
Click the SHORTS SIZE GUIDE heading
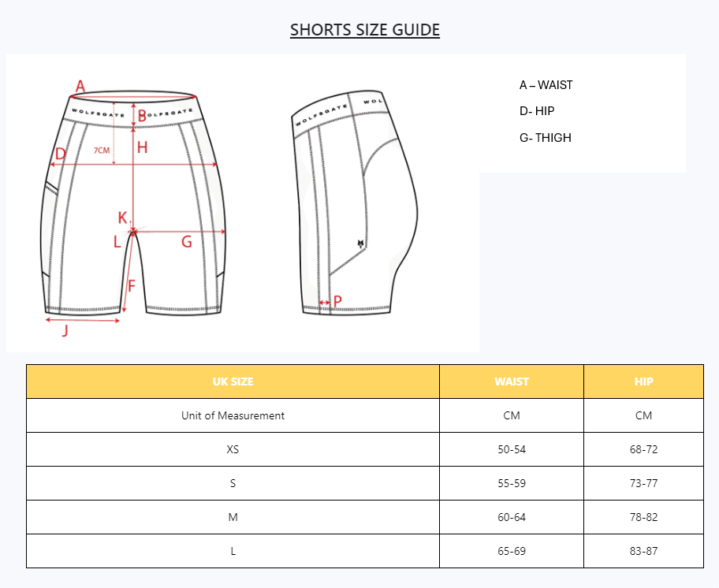click(x=365, y=30)
